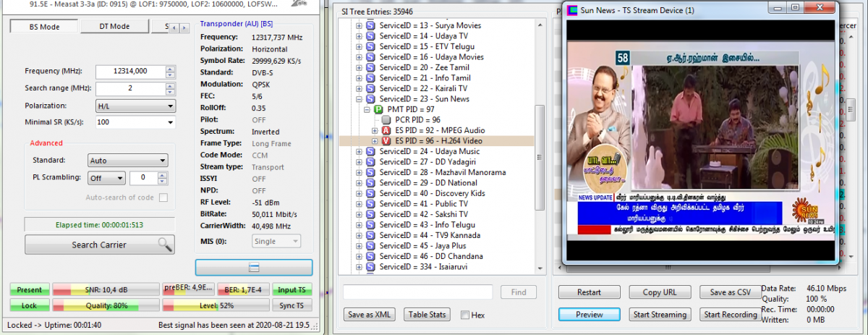Click the S icon beside DD National
868x335 pixels.
coord(371,183)
